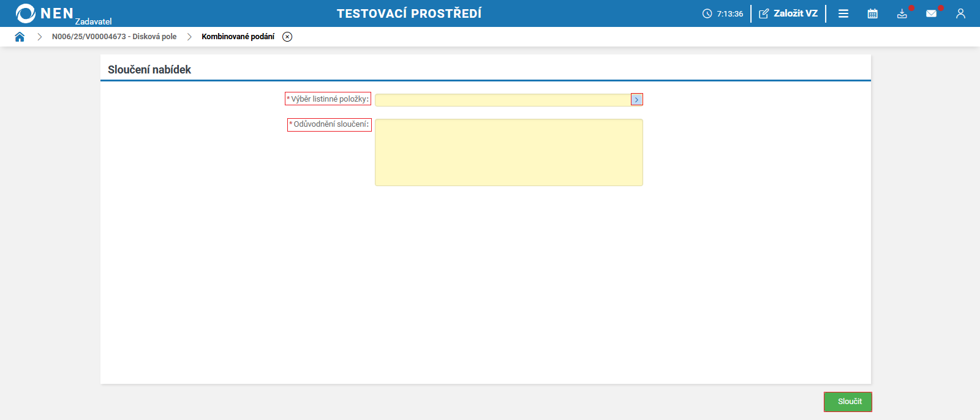The height and width of the screenshot is (420, 980).
Task: Focus the Výběr listinné položky field
Action: point(503,100)
